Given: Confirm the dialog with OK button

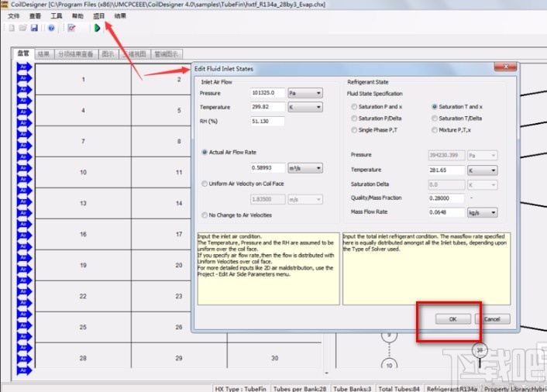Looking at the screenshot, I should coord(451,319).
